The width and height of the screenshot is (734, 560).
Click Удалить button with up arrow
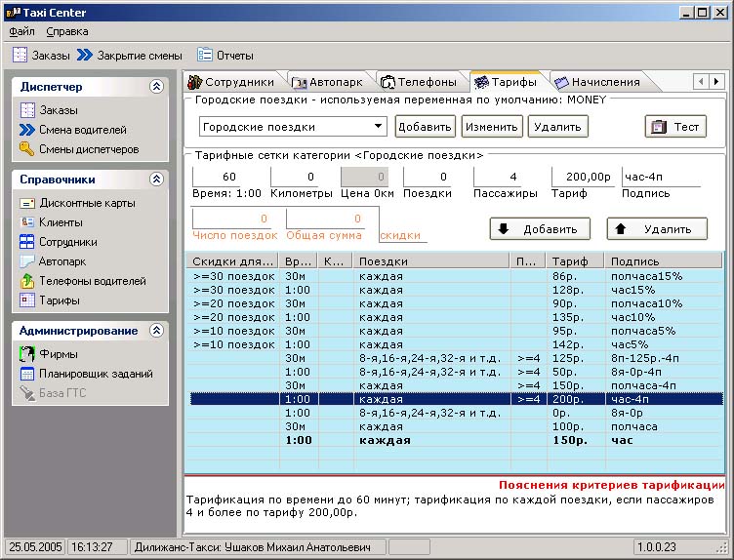tap(657, 228)
